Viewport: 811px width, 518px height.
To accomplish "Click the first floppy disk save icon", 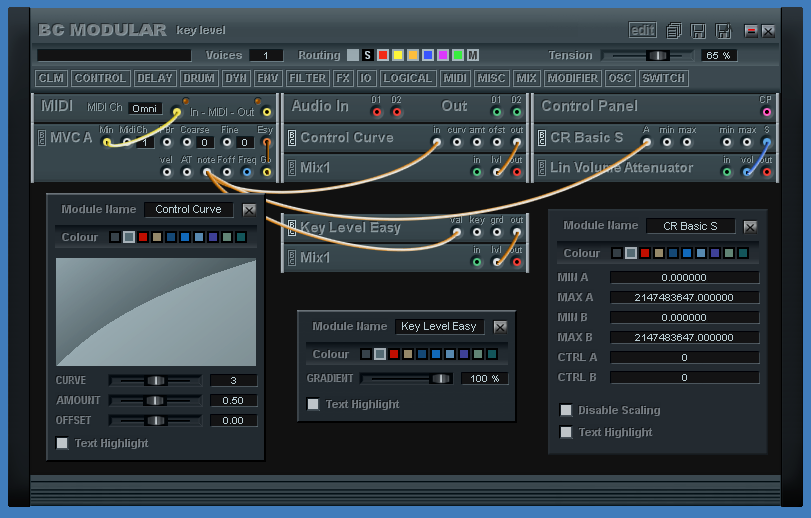I will pos(698,31).
